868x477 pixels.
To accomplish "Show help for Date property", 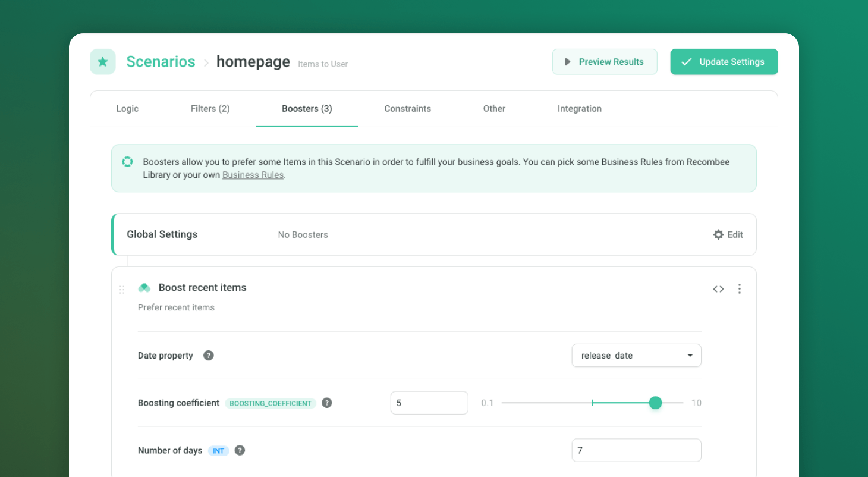I will pyautogui.click(x=209, y=356).
